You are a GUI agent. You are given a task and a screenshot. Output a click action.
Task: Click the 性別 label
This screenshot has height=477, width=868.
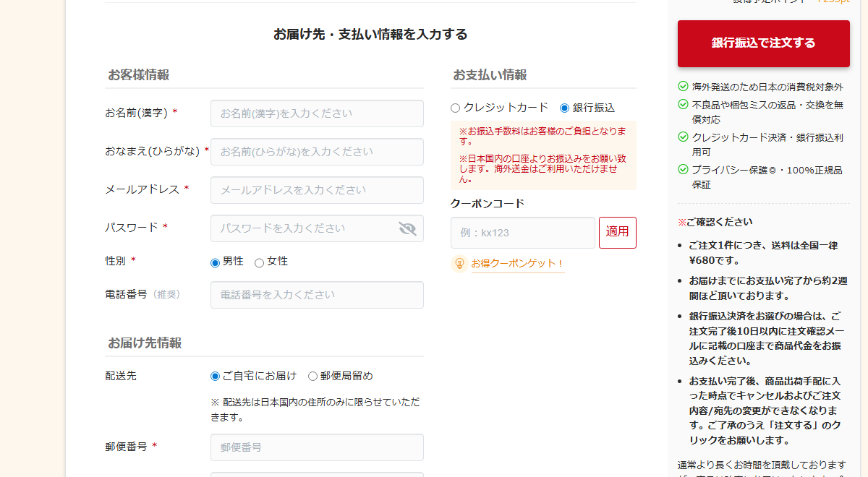[x=115, y=261]
